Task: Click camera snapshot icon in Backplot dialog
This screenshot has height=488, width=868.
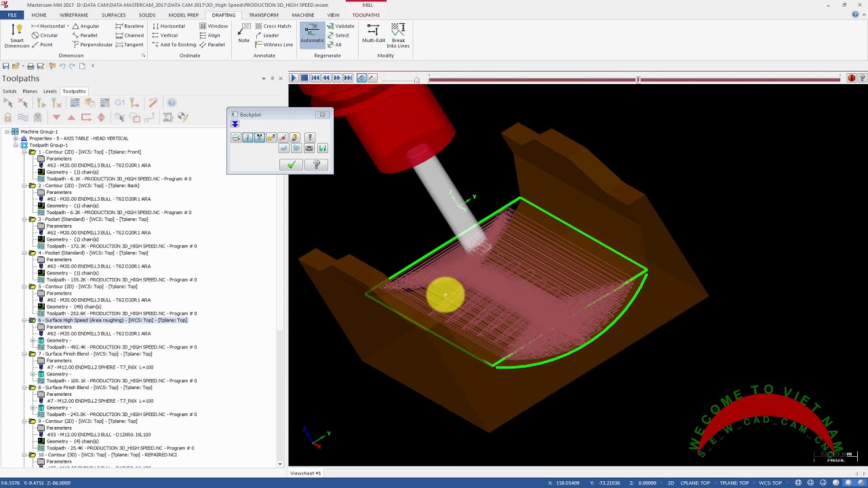Action: (x=309, y=148)
